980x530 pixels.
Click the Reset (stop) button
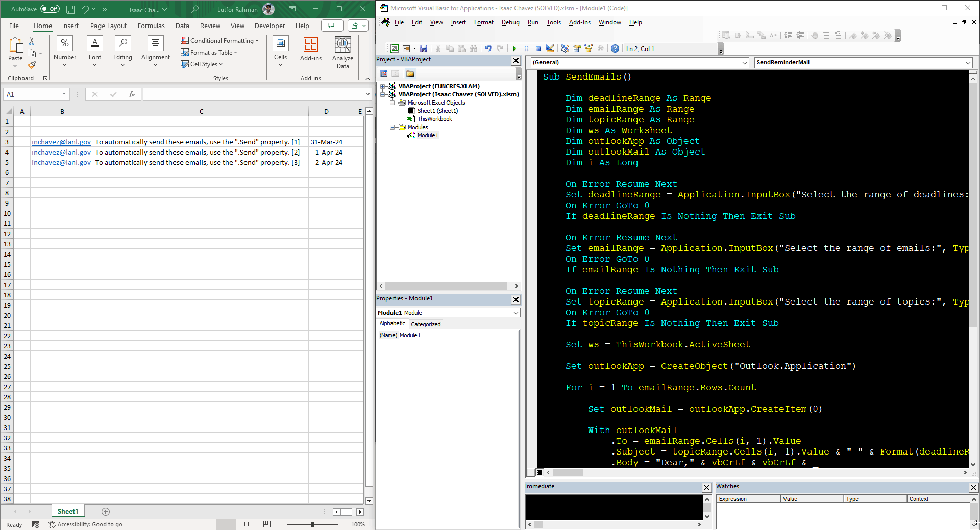pos(538,49)
